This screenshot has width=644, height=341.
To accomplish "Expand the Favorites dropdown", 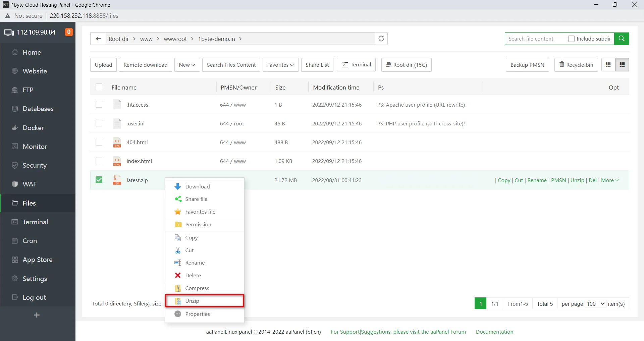I will pos(280,65).
